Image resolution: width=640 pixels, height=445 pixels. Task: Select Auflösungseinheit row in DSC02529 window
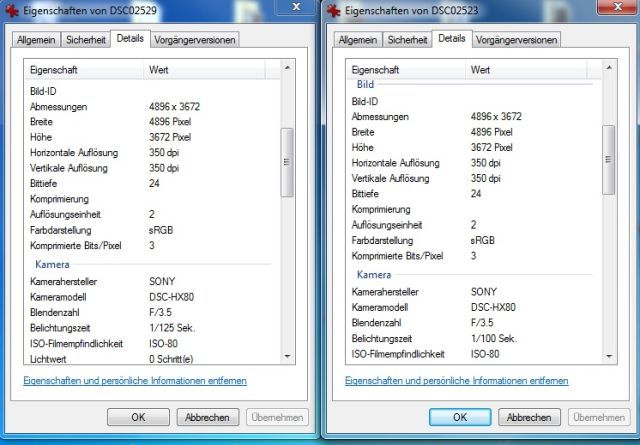point(152,214)
